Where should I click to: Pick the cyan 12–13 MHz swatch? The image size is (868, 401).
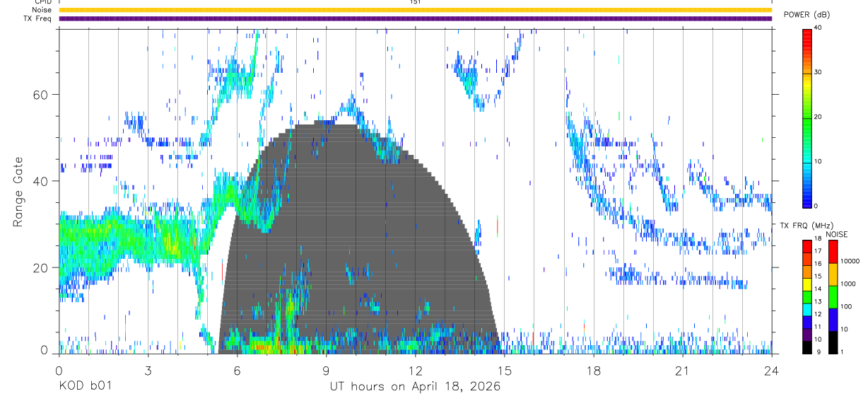(x=807, y=310)
